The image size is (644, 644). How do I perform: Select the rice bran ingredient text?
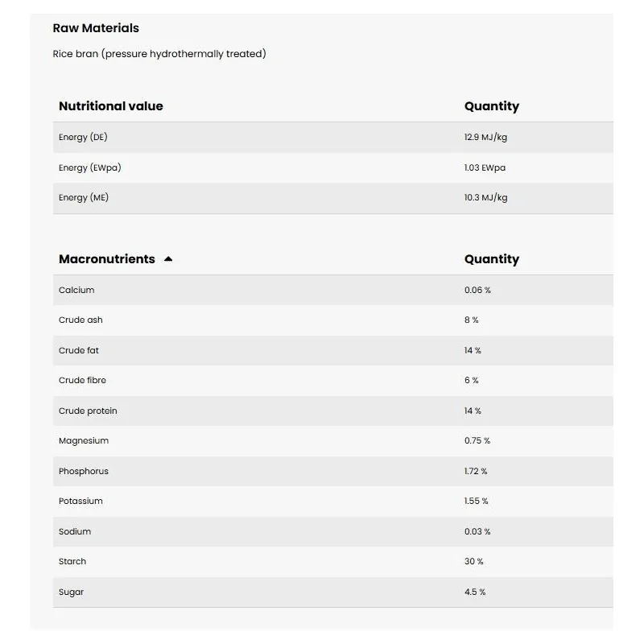coord(159,54)
